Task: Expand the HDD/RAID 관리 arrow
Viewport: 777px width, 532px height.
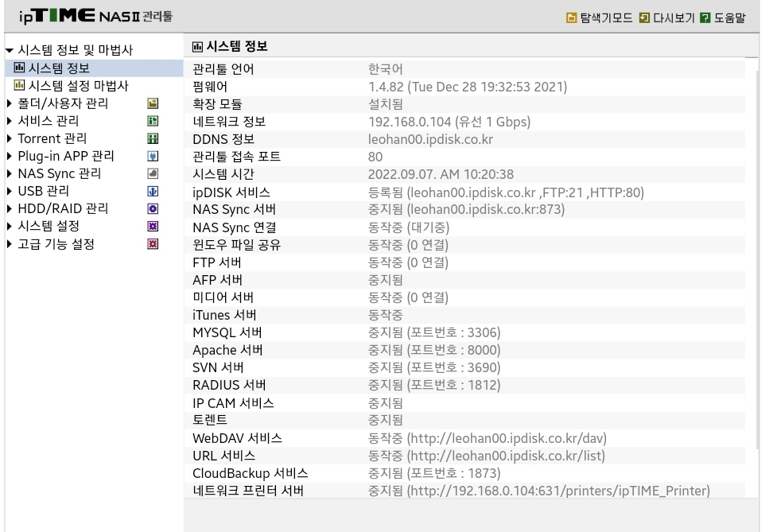Action: pos(9,208)
